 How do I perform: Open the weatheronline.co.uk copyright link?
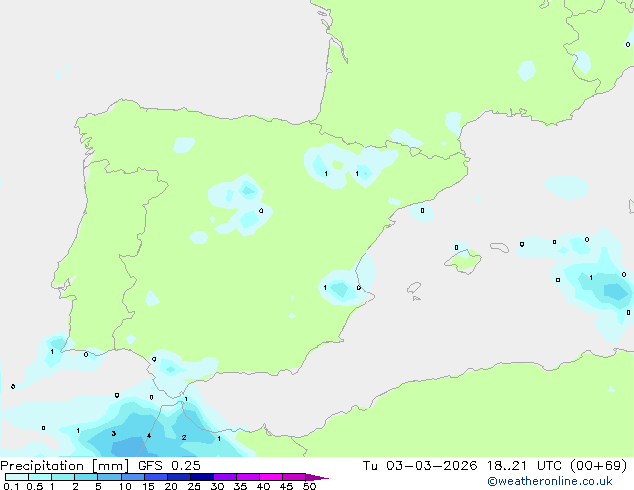(550, 481)
